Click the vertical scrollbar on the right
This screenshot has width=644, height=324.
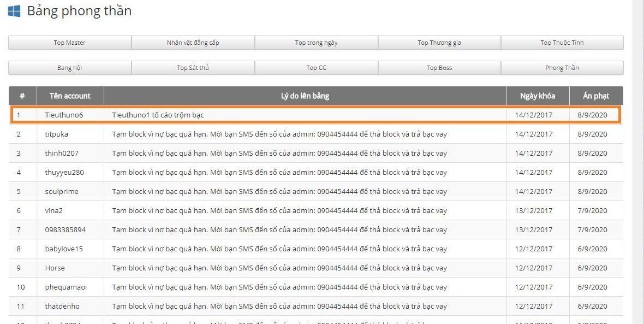(637, 164)
